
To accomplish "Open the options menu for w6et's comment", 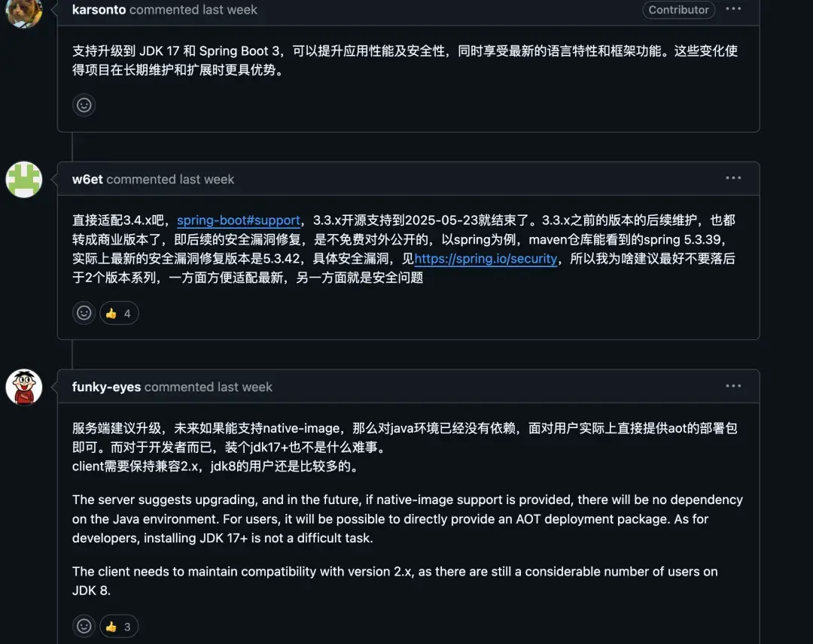I will tap(733, 178).
